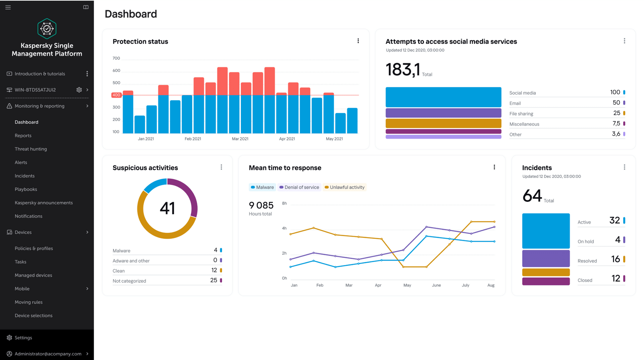This screenshot has height=360, width=644.
Task: Toggle Unlawful activity legend chip
Action: 344,187
